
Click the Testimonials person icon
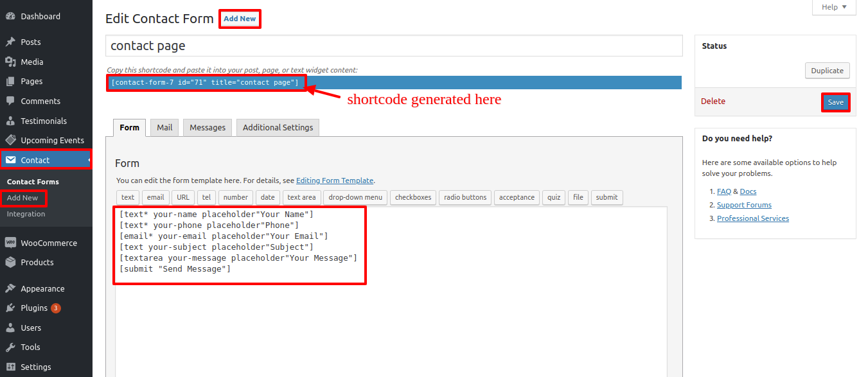(x=10, y=121)
